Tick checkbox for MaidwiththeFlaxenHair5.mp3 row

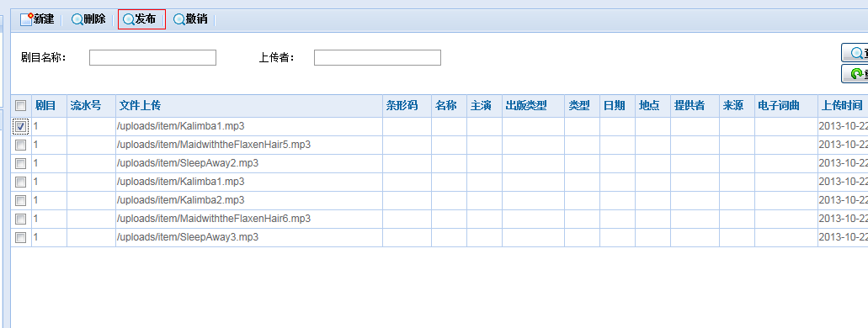[20, 145]
